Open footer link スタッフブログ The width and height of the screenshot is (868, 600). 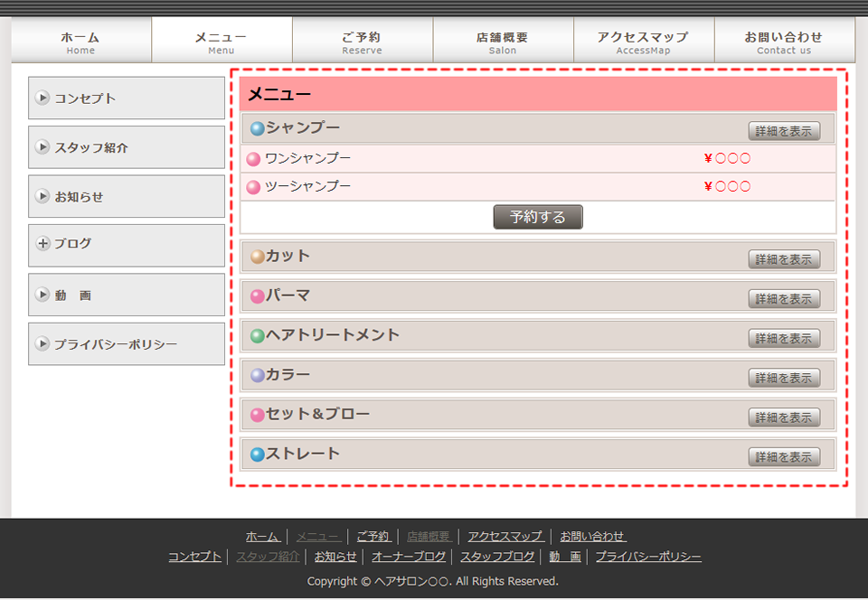(x=497, y=557)
